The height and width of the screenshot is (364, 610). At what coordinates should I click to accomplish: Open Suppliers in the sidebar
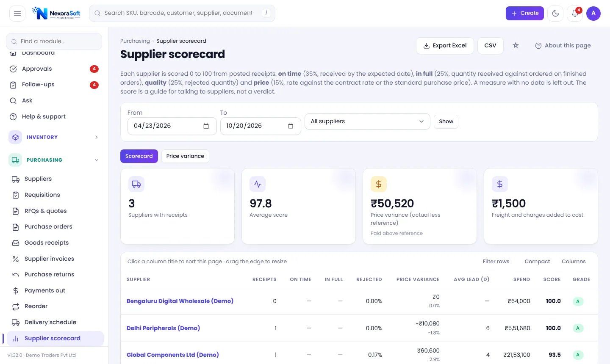55,179
